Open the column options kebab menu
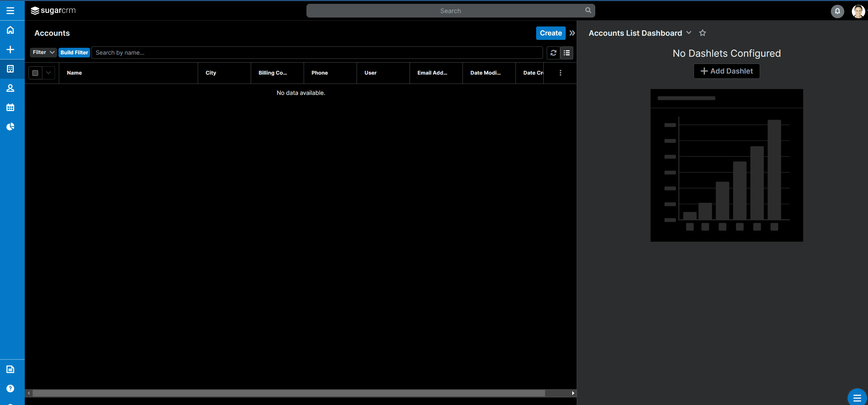 [560, 73]
